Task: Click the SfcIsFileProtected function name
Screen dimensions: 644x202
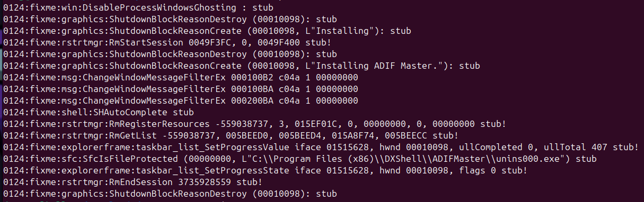Action: [x=128, y=158]
